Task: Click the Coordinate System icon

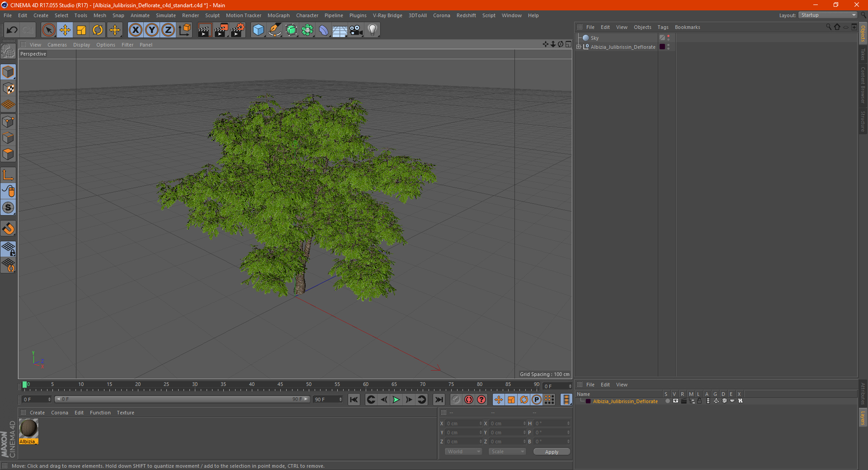Action: click(185, 30)
